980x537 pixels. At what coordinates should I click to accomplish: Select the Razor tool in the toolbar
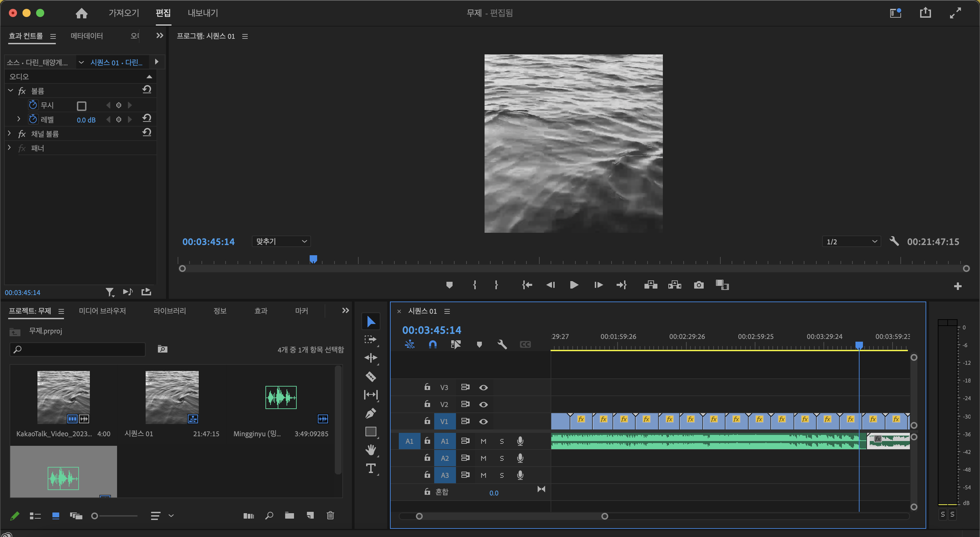point(371,376)
